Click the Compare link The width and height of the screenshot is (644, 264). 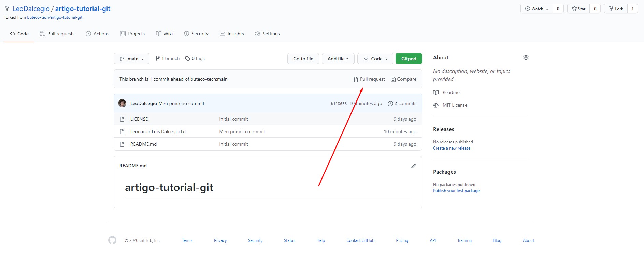403,79
